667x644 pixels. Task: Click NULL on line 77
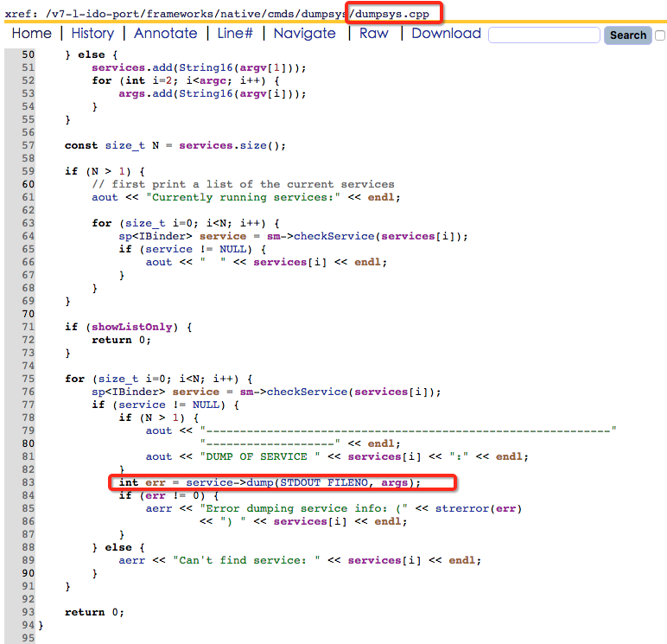[206, 405]
